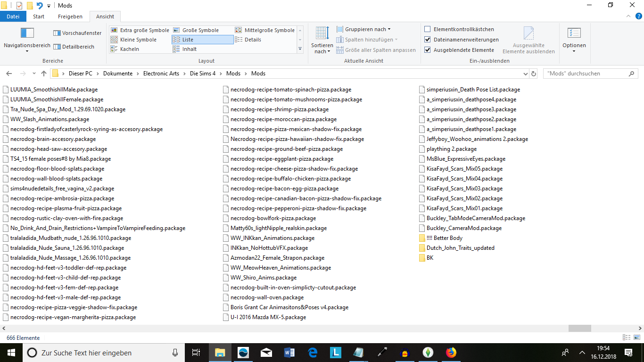Open Firefox from the taskbar
The image size is (644, 362).
(451, 353)
